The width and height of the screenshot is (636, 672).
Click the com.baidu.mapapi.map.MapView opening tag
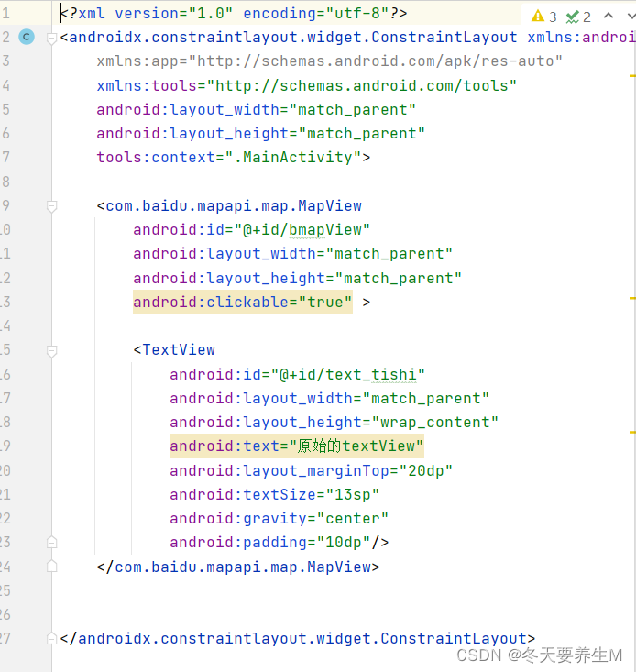pos(229,205)
